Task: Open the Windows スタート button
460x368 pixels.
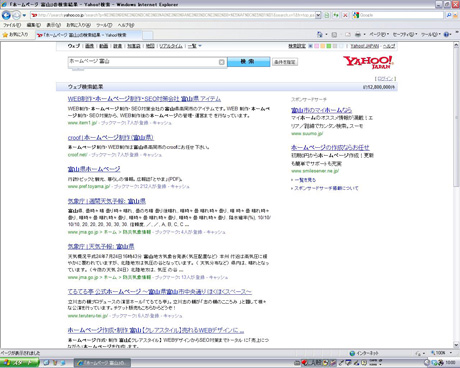Action: [19, 363]
